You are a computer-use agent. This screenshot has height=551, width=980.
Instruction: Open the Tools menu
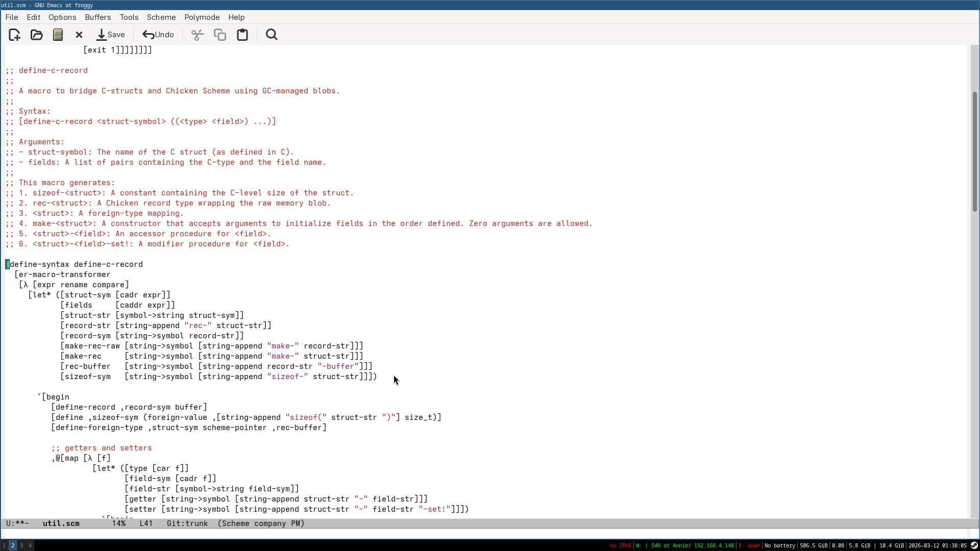[x=129, y=17]
